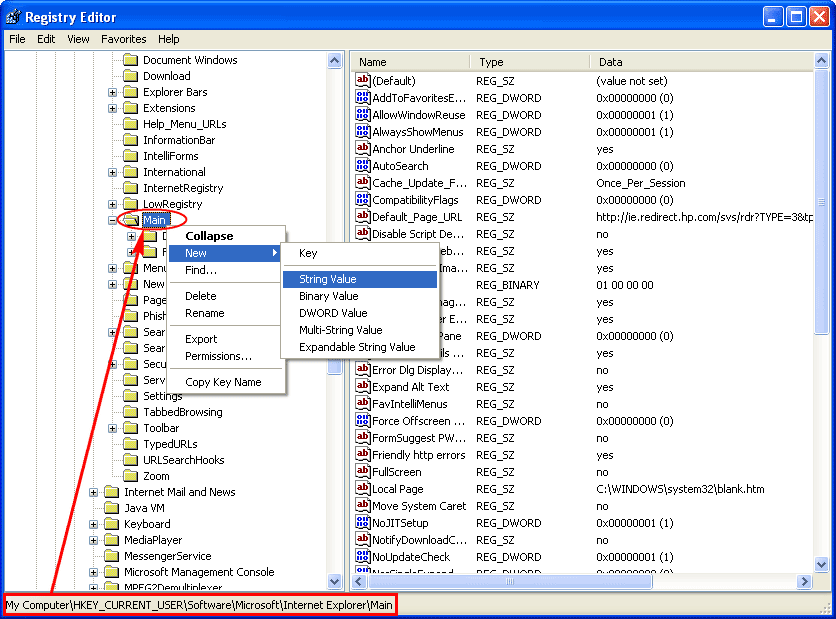Click the Document Windows folder icon

131,60
